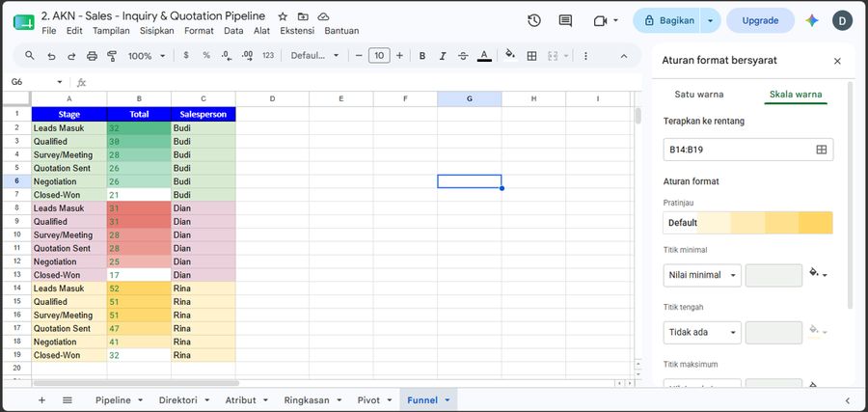Close the conditional format rules panel
Image resolution: width=868 pixels, height=412 pixels.
(837, 61)
